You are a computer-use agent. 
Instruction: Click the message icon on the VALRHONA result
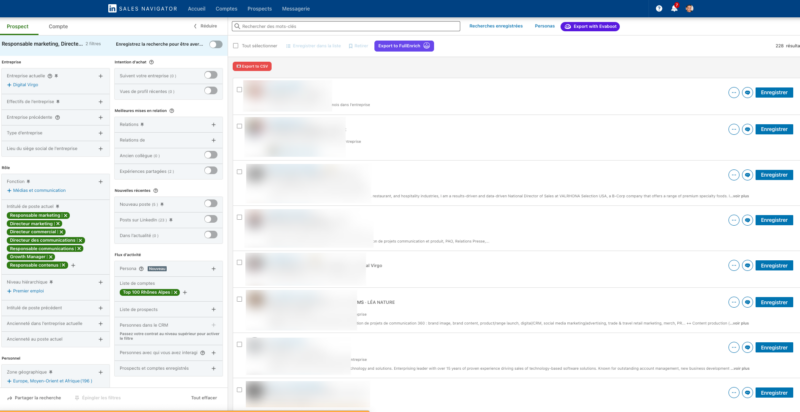[x=747, y=175]
